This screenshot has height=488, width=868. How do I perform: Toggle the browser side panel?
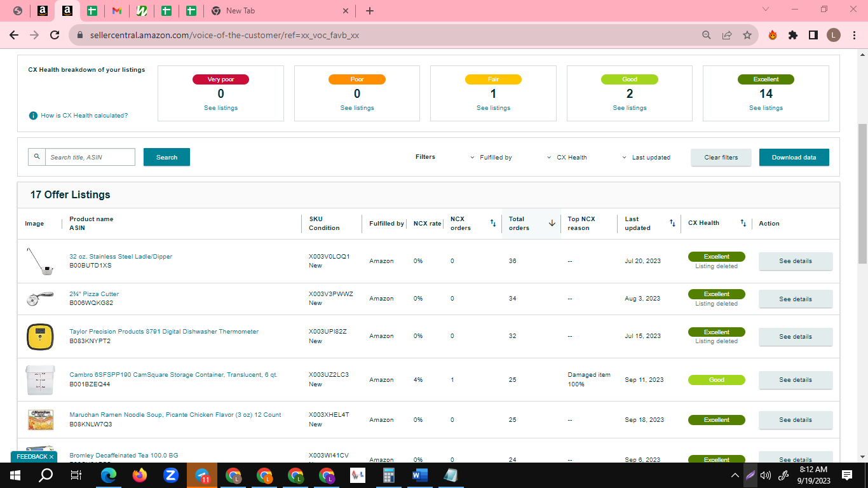click(x=813, y=35)
